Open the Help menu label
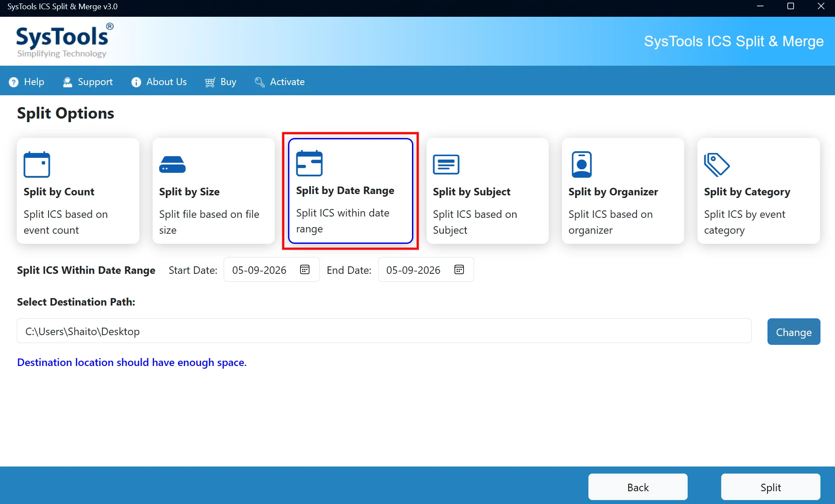The width and height of the screenshot is (835, 504). click(34, 82)
